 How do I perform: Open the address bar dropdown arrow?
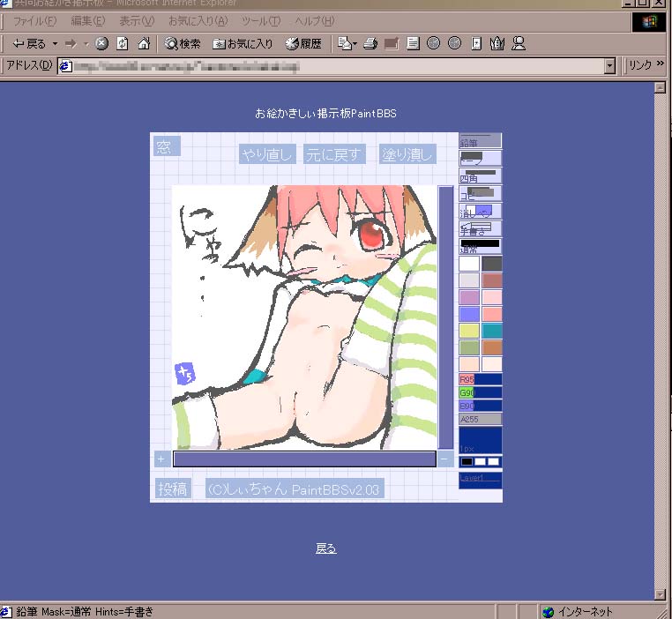(609, 66)
